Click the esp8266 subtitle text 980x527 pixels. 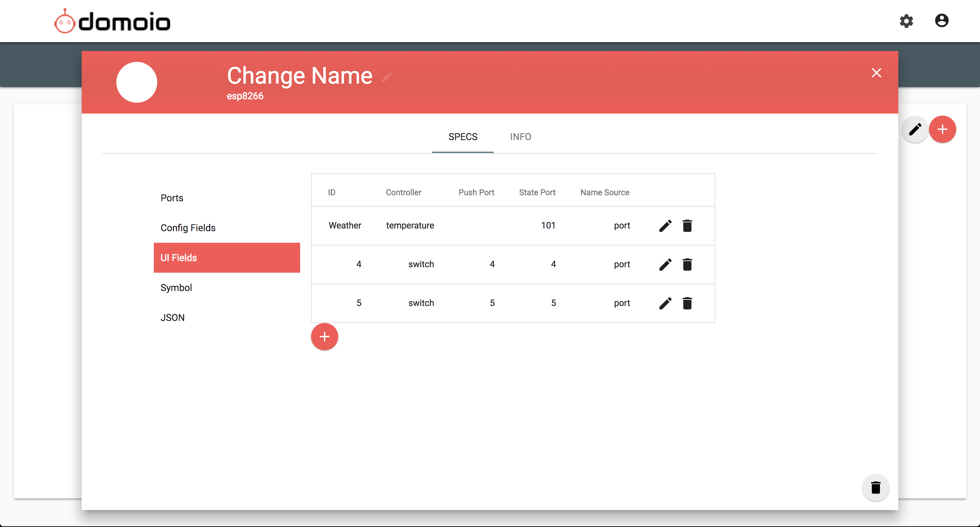point(245,96)
